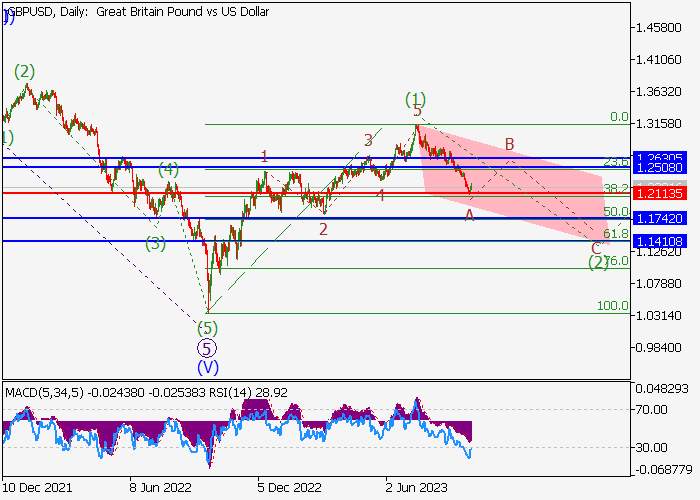Select the 1.03140 price axis label

coord(658,316)
